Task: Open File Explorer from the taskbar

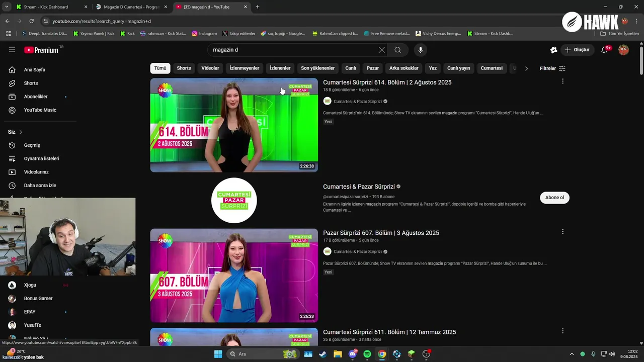Action: 338,354
